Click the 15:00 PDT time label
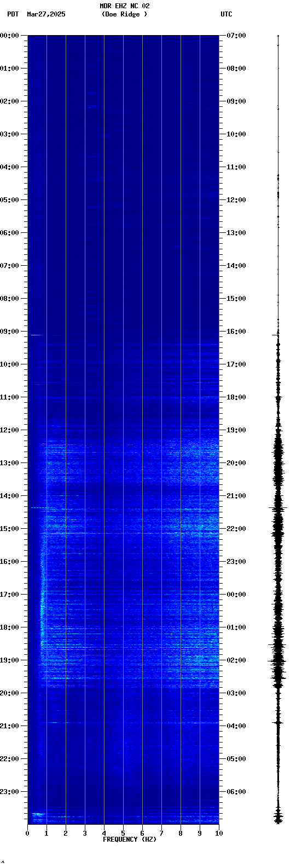This screenshot has height=868, width=302. pos(9,529)
